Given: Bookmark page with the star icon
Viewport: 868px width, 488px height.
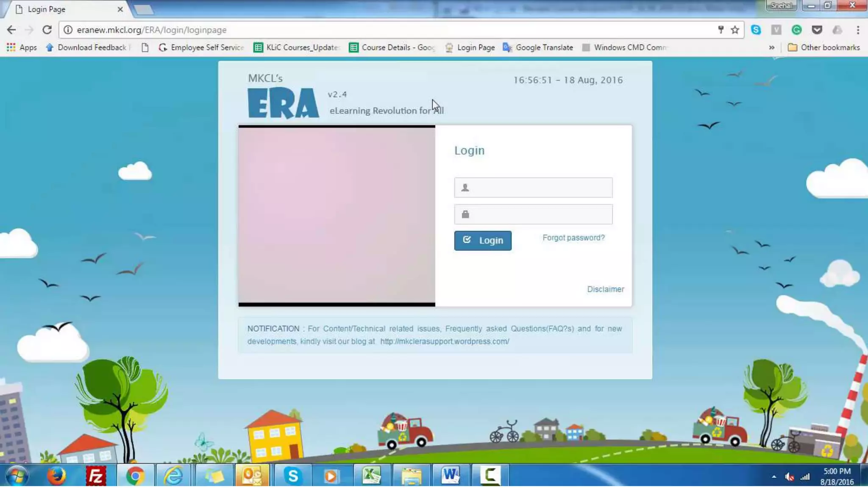Looking at the screenshot, I should click(735, 30).
